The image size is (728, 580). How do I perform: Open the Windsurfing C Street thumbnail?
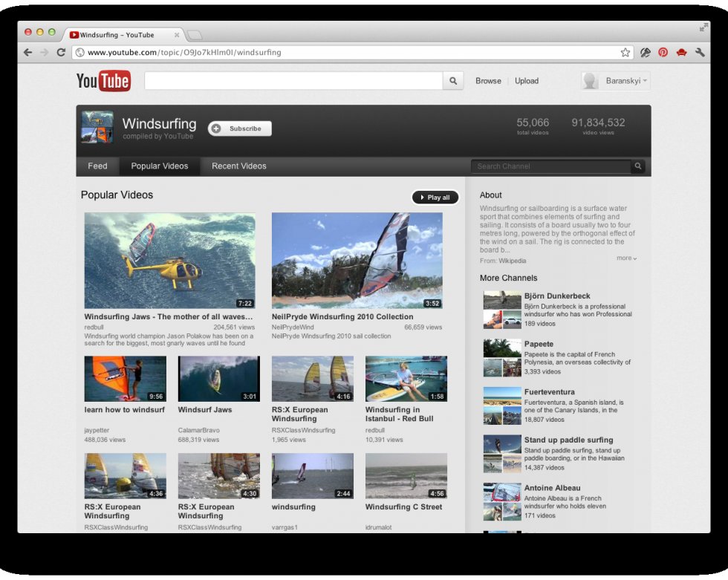tap(406, 476)
